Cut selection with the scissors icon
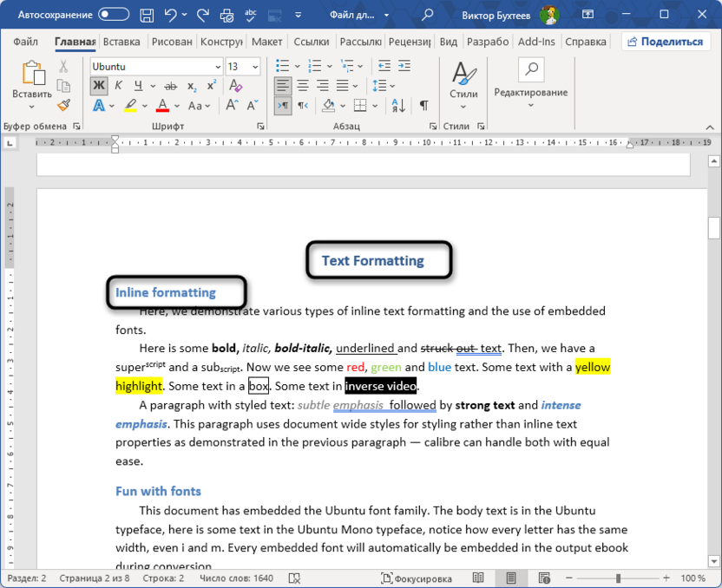 (63, 66)
